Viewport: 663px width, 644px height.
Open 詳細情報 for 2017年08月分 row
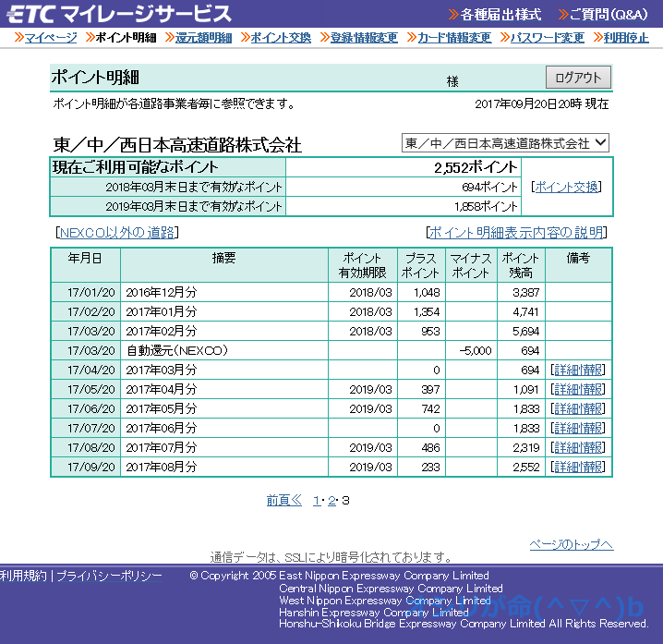pyautogui.click(x=578, y=468)
